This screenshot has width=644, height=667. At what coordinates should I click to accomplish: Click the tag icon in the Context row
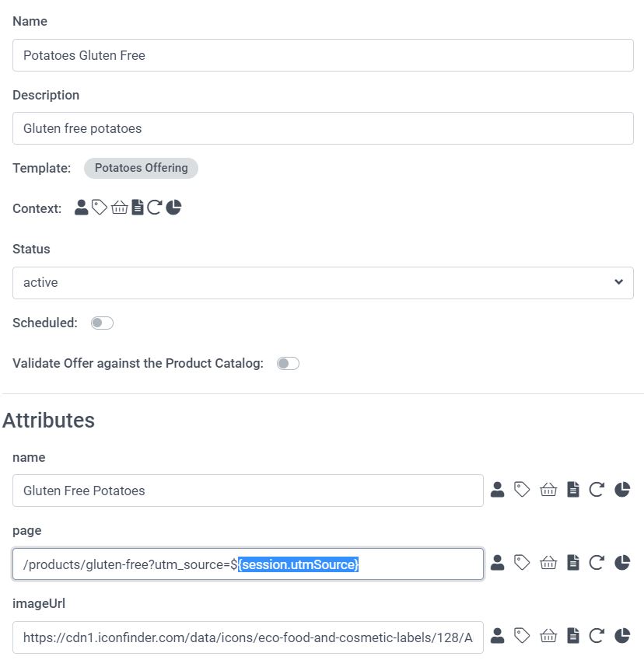point(100,208)
